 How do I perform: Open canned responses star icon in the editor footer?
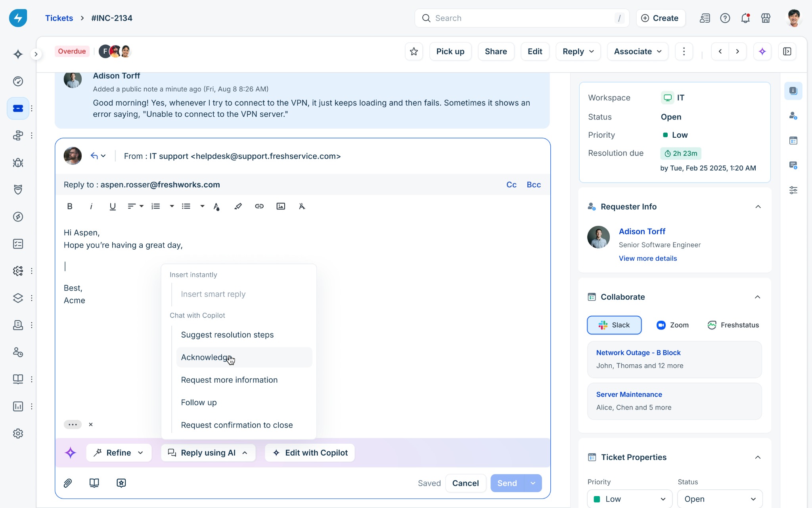click(121, 483)
